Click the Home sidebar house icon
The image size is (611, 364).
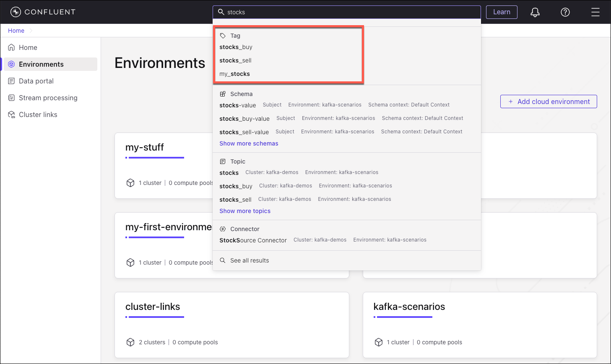(12, 47)
